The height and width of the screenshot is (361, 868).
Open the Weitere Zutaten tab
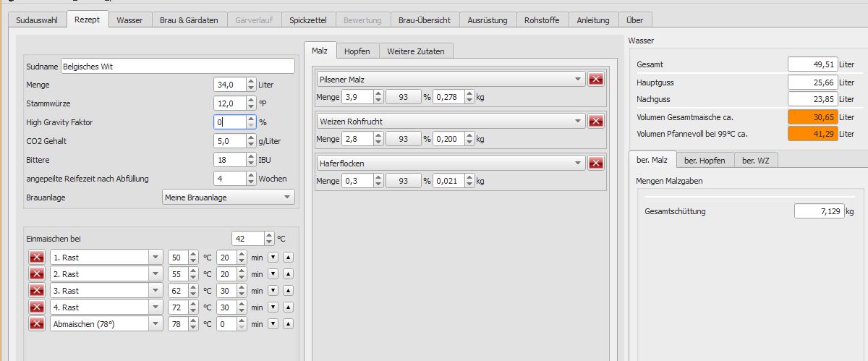[x=416, y=51]
